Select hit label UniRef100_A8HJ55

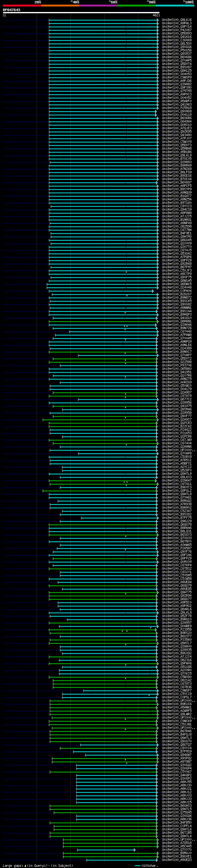[x=177, y=782]
